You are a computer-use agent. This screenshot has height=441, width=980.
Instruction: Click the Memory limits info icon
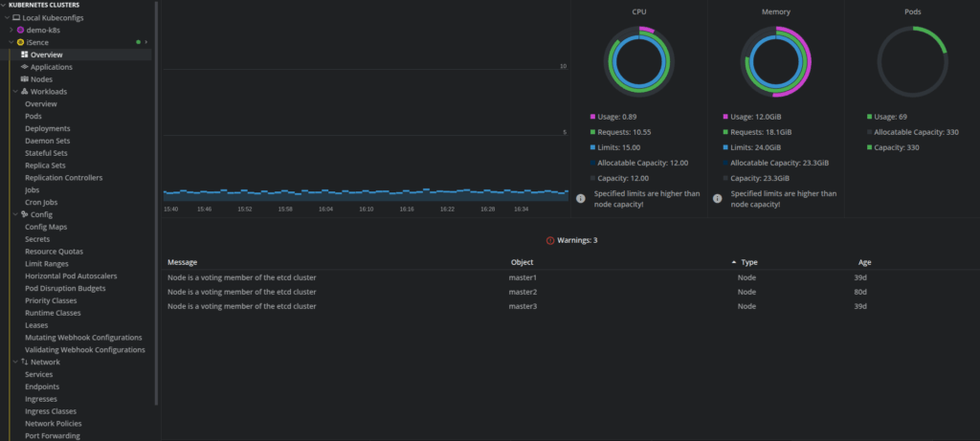(x=716, y=199)
